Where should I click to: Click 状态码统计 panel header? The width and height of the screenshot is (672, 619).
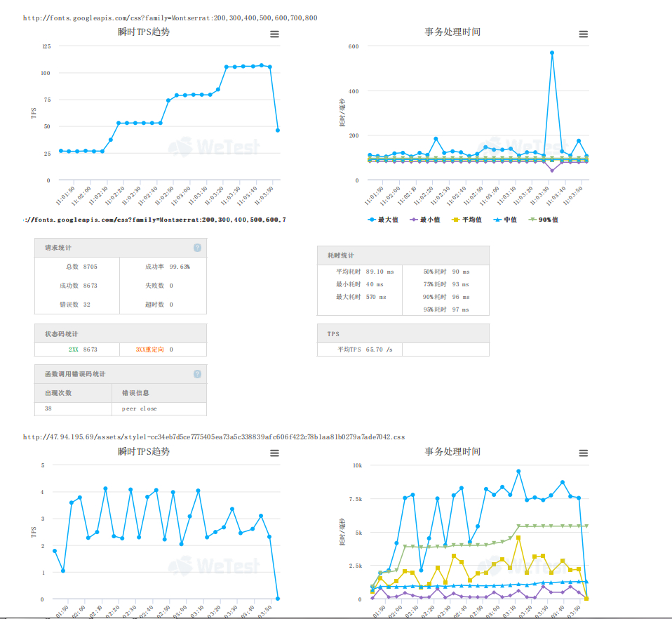pos(121,333)
